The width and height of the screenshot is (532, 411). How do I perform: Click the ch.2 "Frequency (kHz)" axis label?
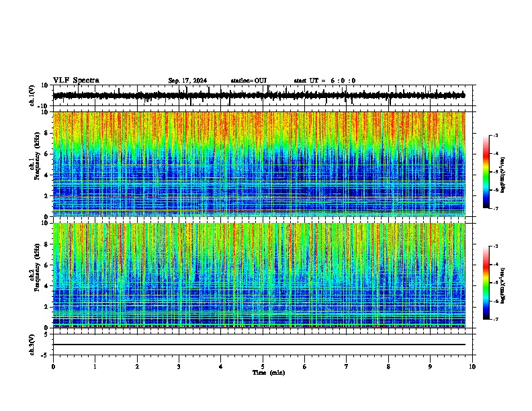pos(37,267)
